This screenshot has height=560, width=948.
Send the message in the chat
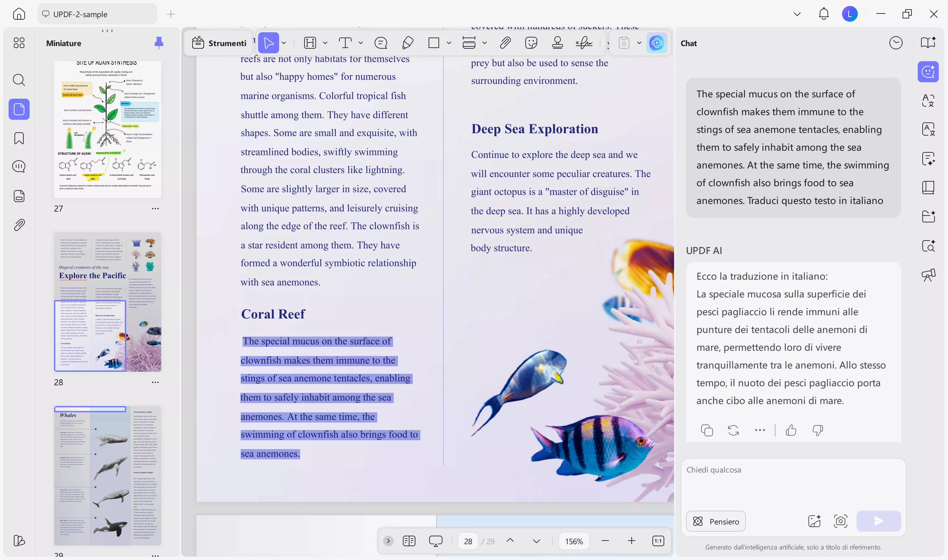(879, 521)
